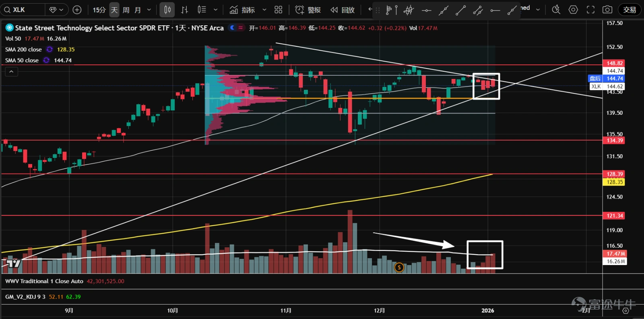Open 回放 replay mode
This screenshot has height=319, width=644.
[343, 10]
